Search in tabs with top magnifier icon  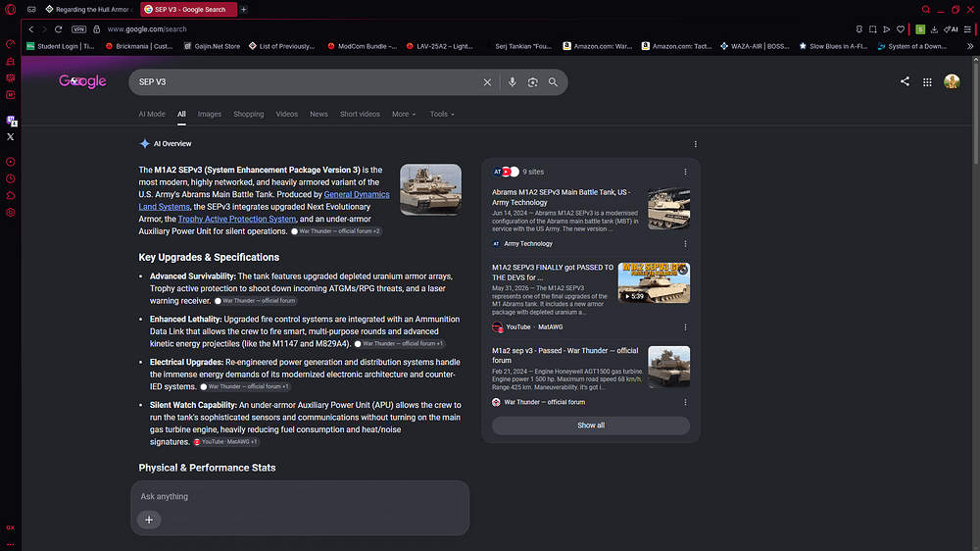point(926,10)
